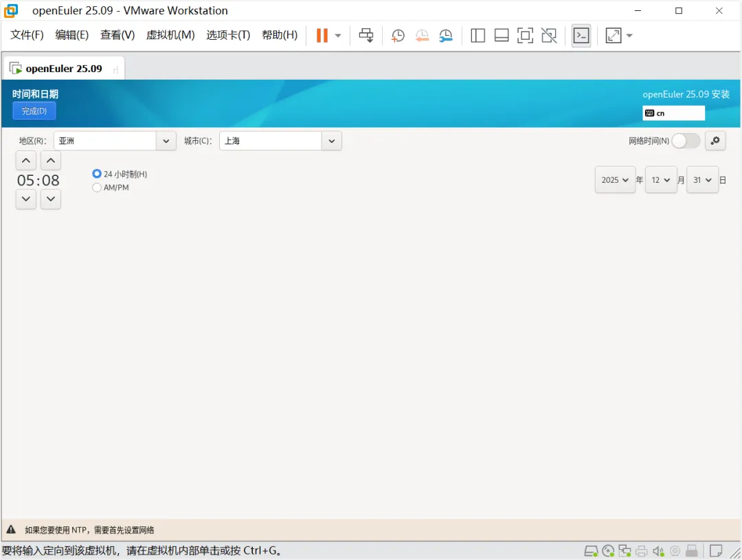Show the console view icon
This screenshot has width=742, height=560.
[x=581, y=36]
